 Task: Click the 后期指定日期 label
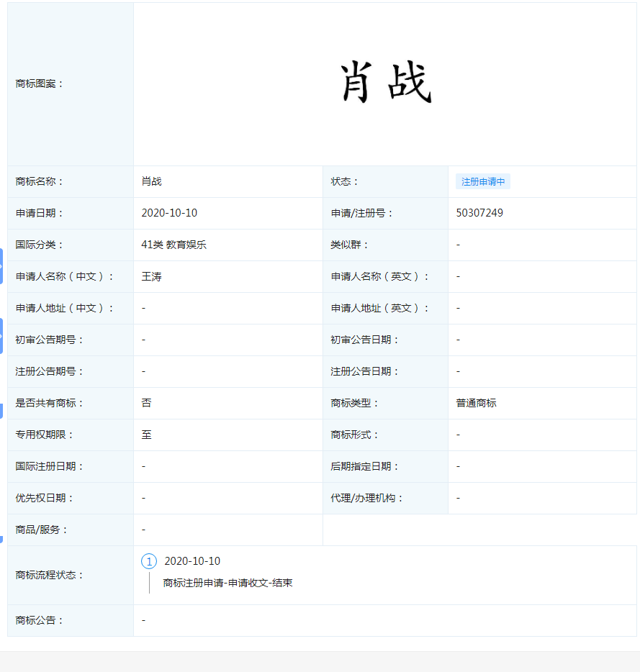[364, 466]
